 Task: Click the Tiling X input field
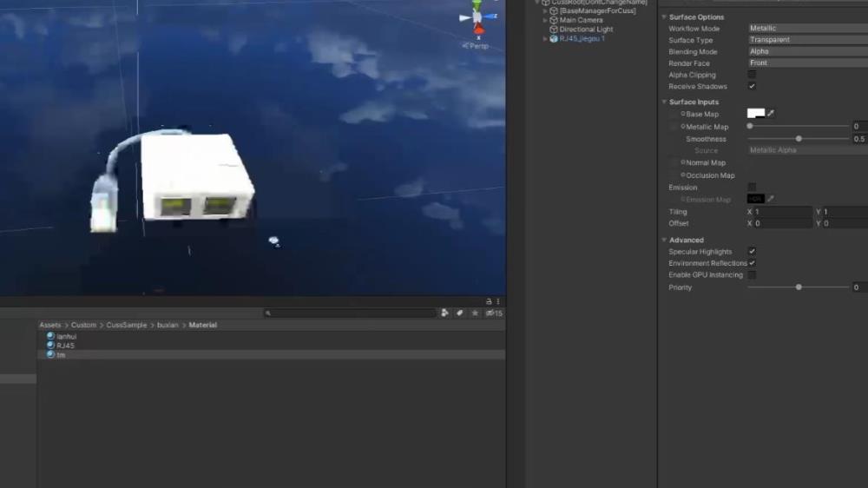783,212
